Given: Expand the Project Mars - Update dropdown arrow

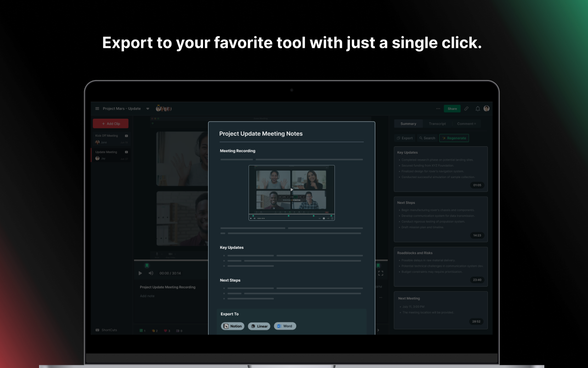Looking at the screenshot, I should pos(147,109).
